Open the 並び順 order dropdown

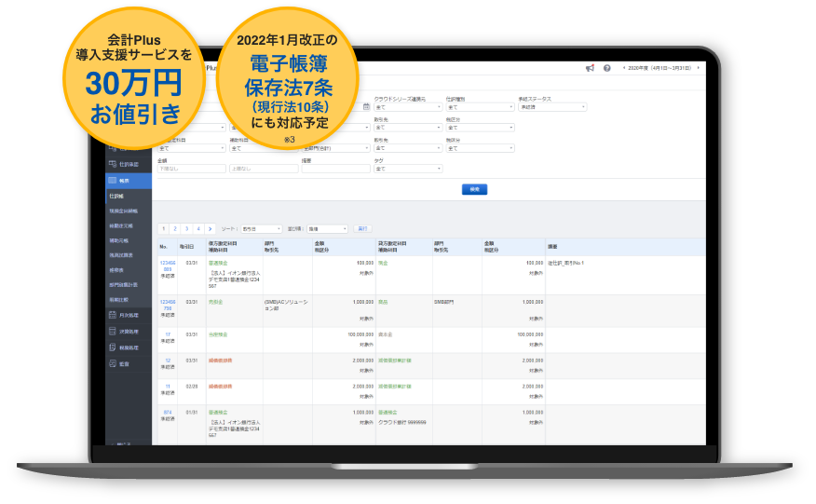[327, 229]
